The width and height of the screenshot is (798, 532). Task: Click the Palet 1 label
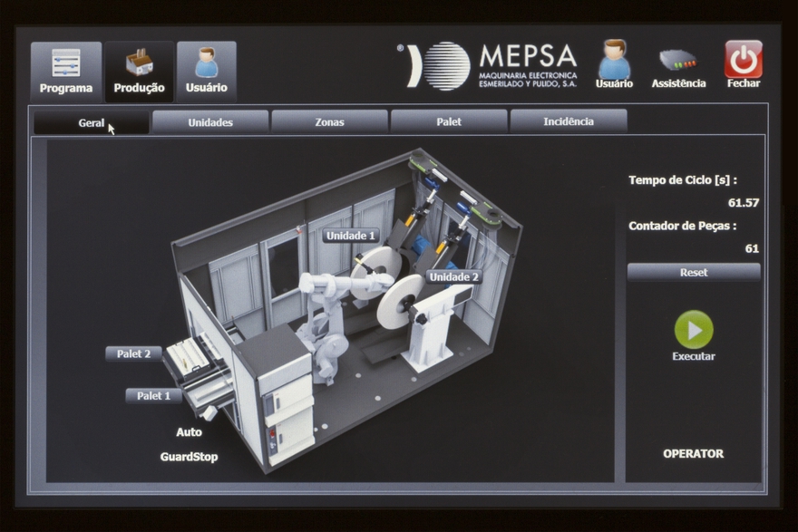tap(154, 396)
